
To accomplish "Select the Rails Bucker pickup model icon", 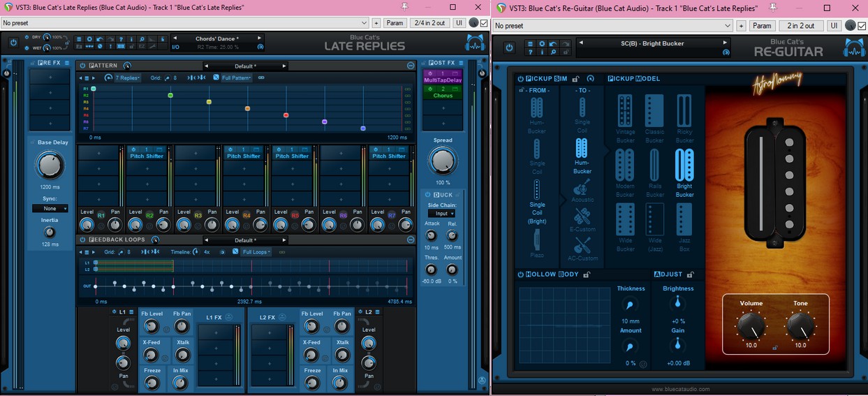I will click(654, 166).
